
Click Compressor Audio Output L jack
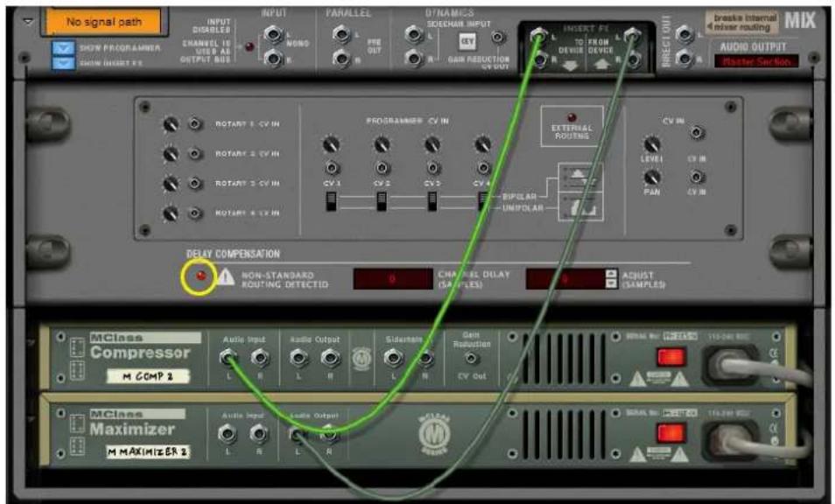point(298,358)
